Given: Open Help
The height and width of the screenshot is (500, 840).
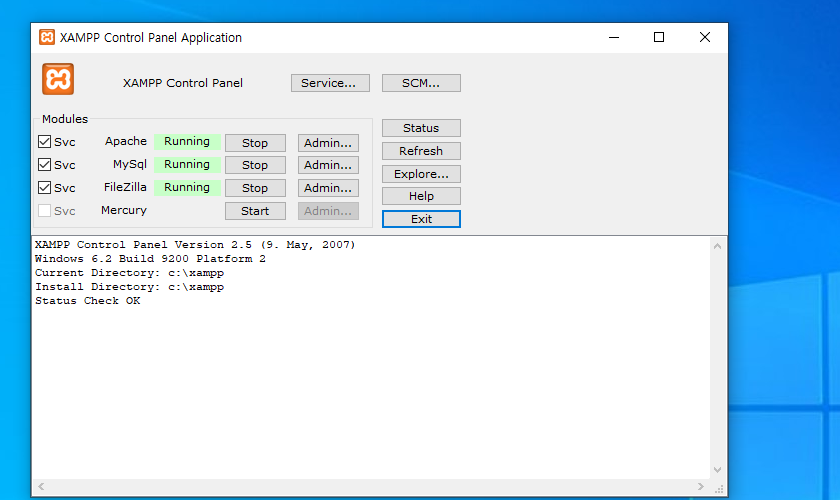Looking at the screenshot, I should (421, 196).
